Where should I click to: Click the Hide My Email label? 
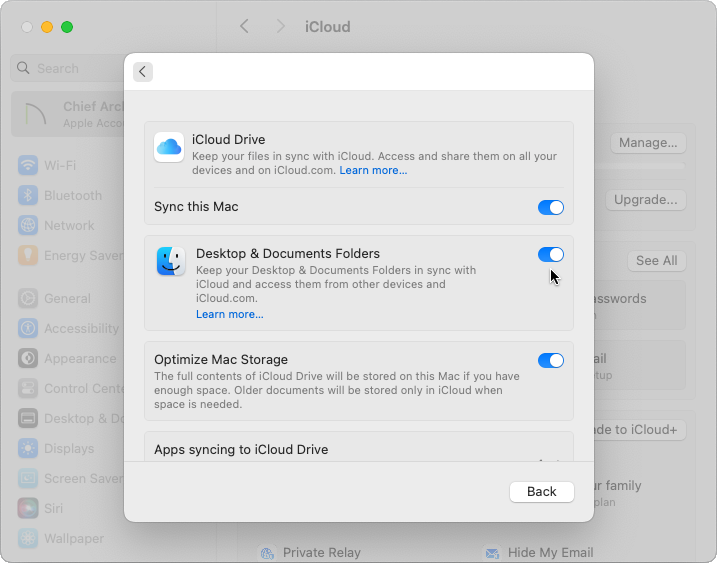tap(550, 552)
